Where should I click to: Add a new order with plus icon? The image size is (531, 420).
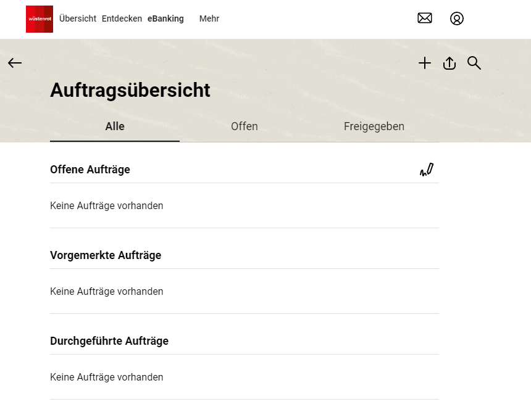tap(425, 63)
